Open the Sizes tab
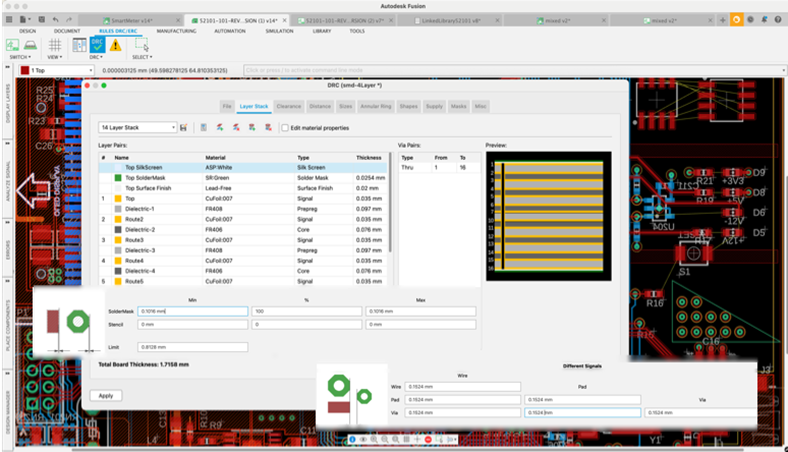The image size is (788, 452). click(345, 107)
